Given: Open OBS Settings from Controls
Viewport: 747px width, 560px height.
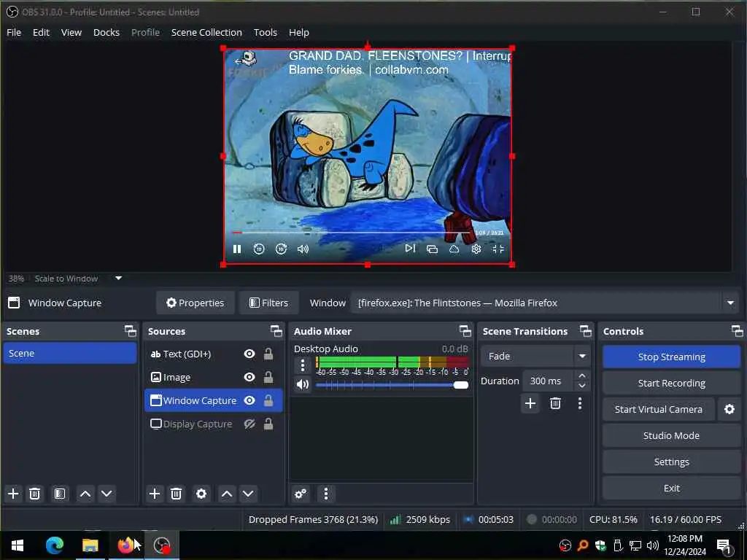Looking at the screenshot, I should tap(671, 462).
